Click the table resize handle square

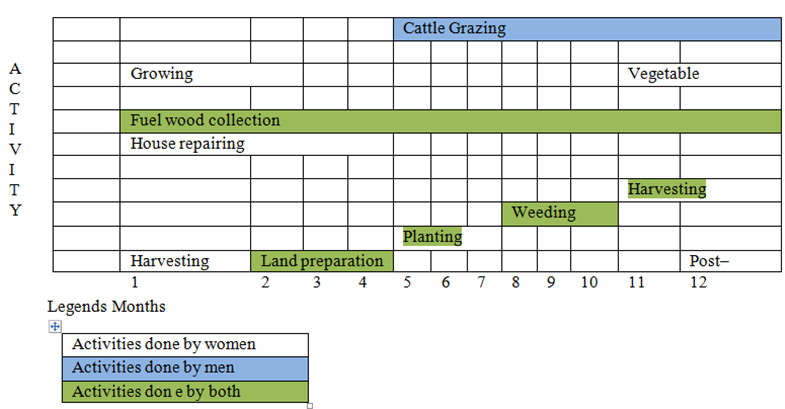310,405
